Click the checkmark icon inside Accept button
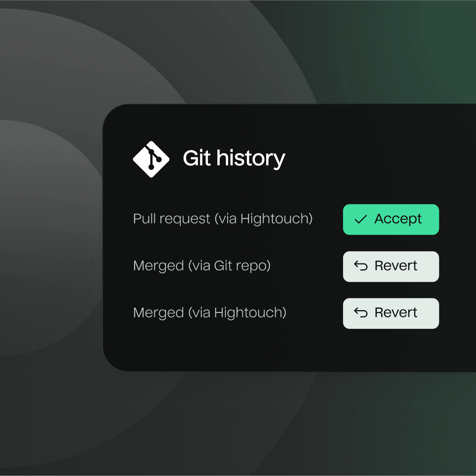Image resolution: width=476 pixels, height=476 pixels. [361, 219]
